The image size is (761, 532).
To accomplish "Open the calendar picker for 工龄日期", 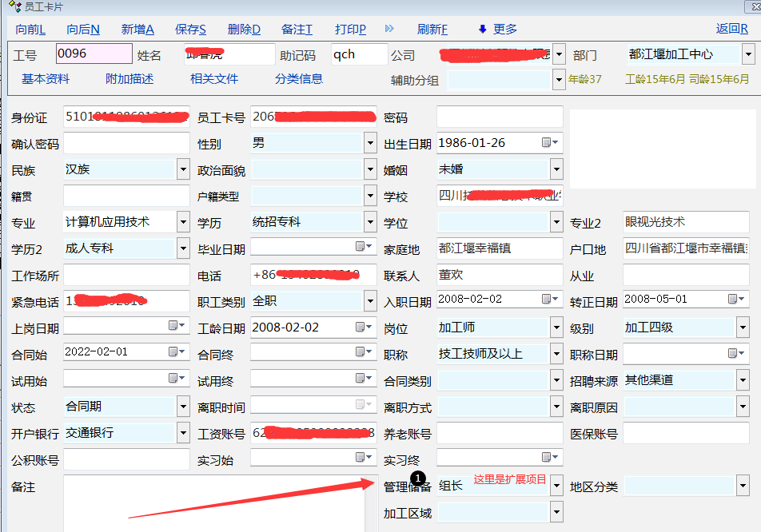I will [364, 327].
